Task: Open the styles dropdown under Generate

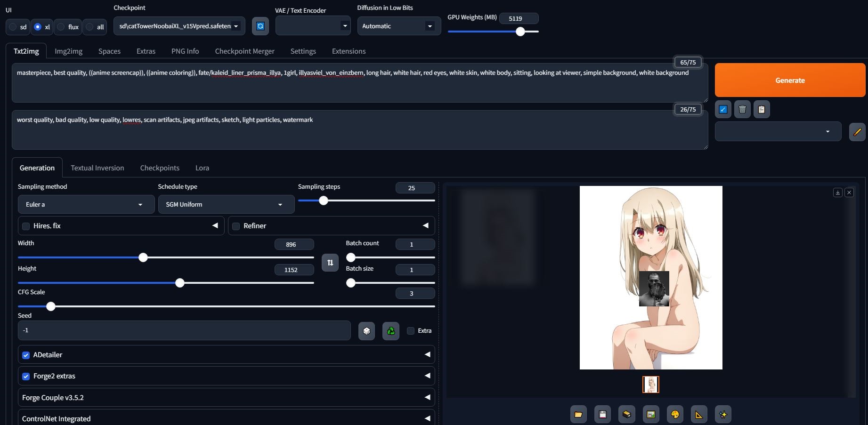Action: [778, 131]
